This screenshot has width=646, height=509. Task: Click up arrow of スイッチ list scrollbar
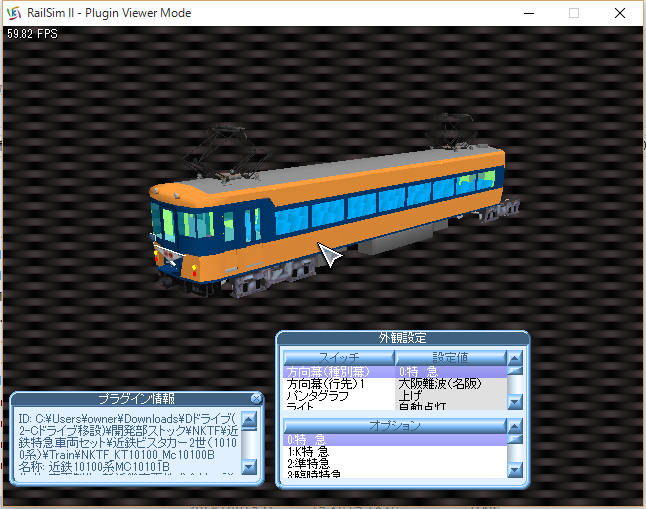(515, 358)
